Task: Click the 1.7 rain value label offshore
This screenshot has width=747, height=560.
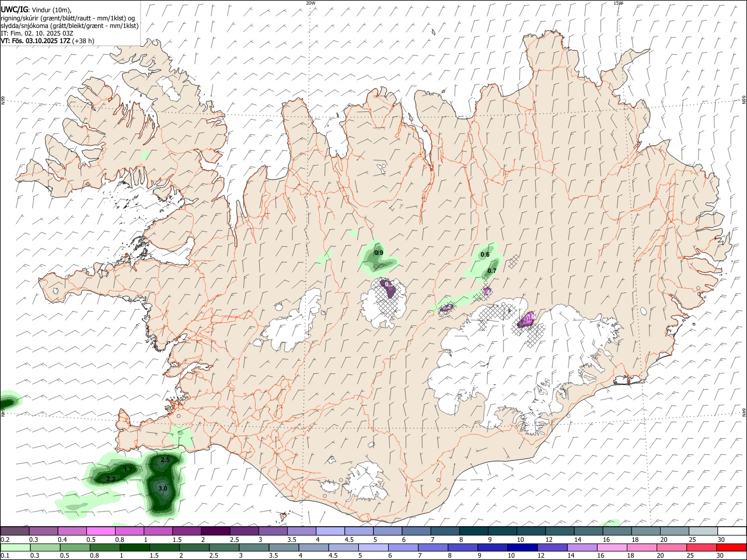Action: point(128,469)
